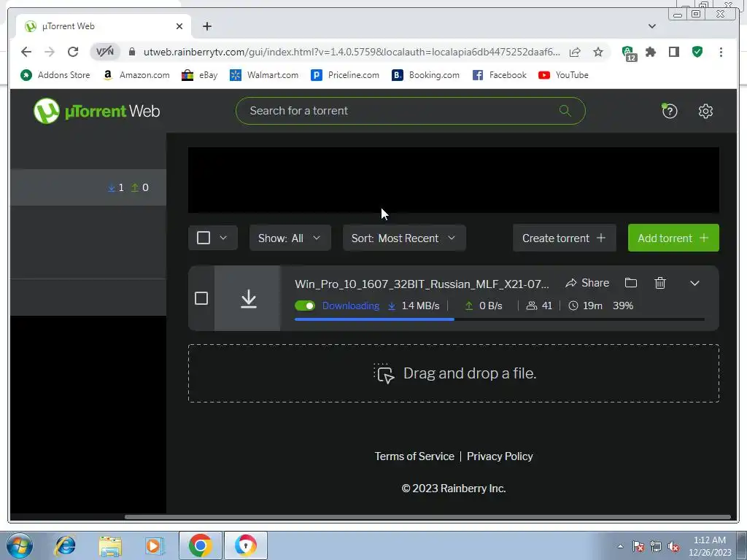Delete torrent with trash icon
747x560 pixels.
(x=660, y=283)
